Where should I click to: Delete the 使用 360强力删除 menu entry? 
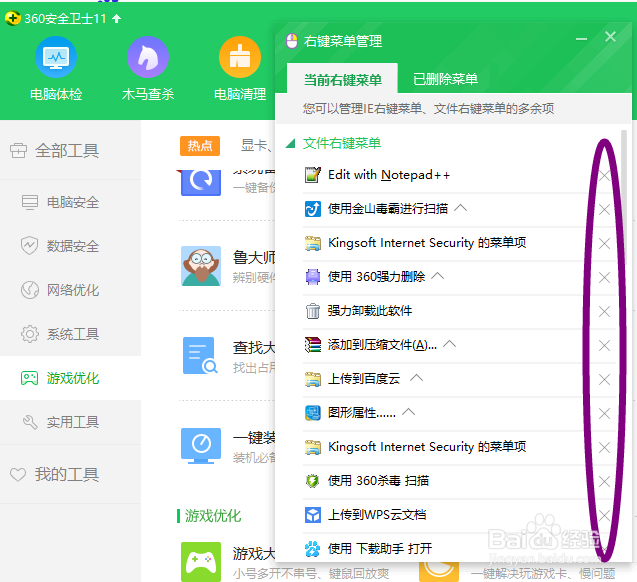pyautogui.click(x=604, y=278)
